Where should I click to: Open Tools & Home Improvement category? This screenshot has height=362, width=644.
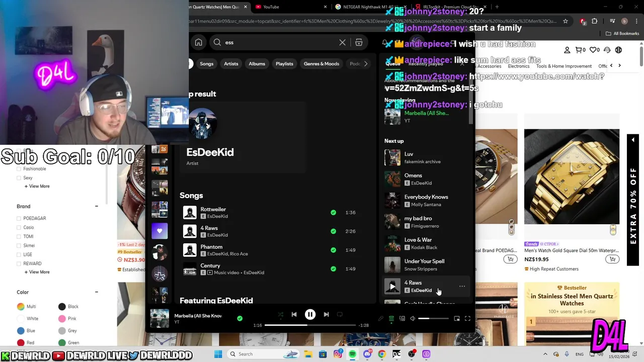[x=564, y=66]
